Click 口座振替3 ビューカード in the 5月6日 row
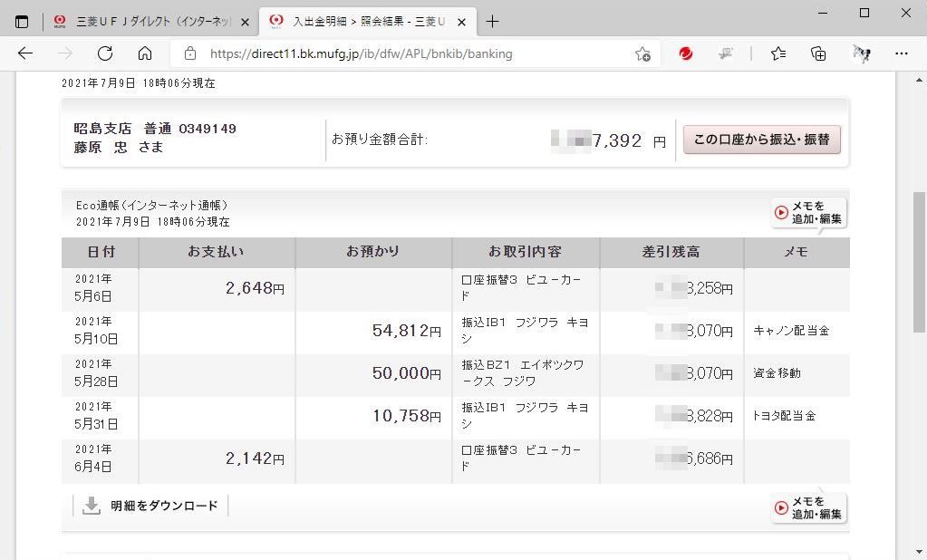Viewport: 927px width, 560px height. 521,288
